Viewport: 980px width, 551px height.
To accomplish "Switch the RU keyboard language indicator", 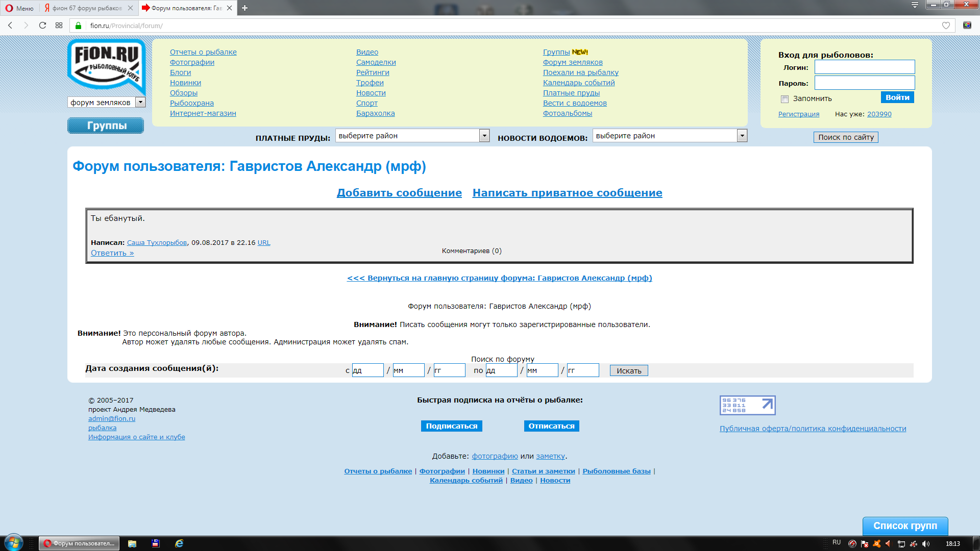I will pos(837,543).
